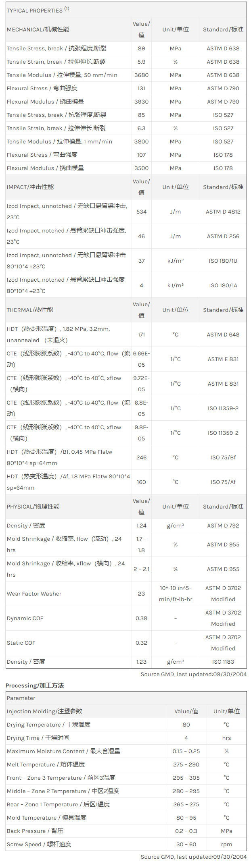251x868 pixels.
Task: Select the ASTM D 4812 standard cell
Action: 223,212
